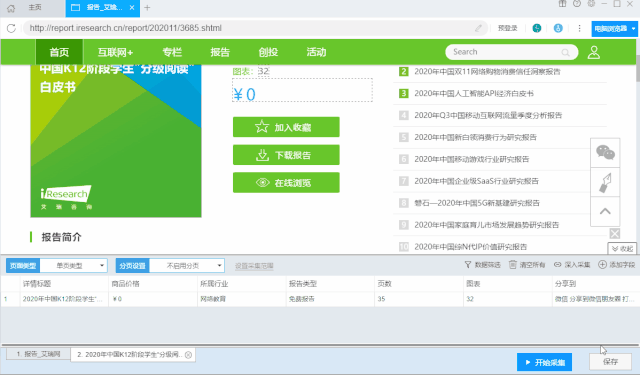
Task: Open the 页面类型 dropdown showing 单页类型
Action: [x=74, y=266]
